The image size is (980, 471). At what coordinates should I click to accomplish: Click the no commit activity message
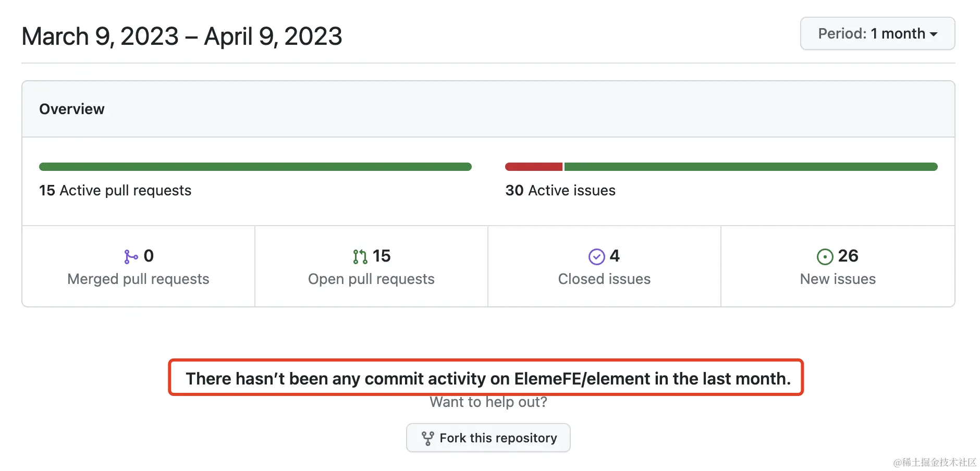click(x=488, y=379)
